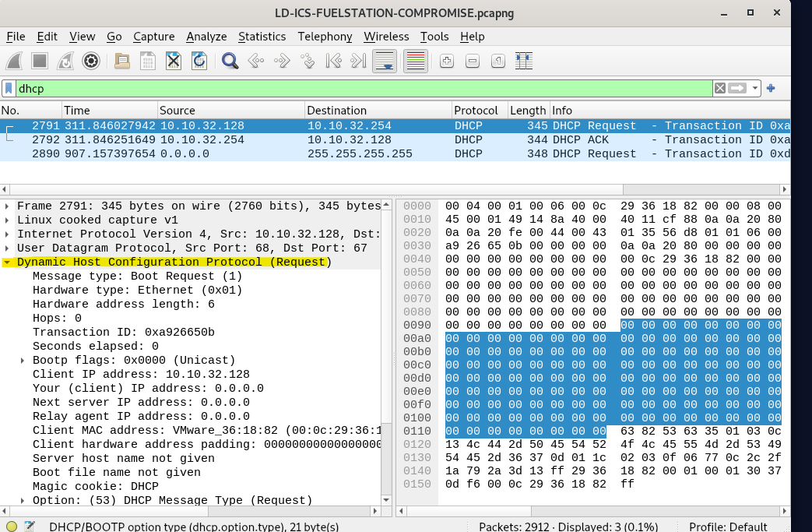This screenshot has height=532, width=812.
Task: Clear the display filter with X button
Action: click(x=720, y=88)
